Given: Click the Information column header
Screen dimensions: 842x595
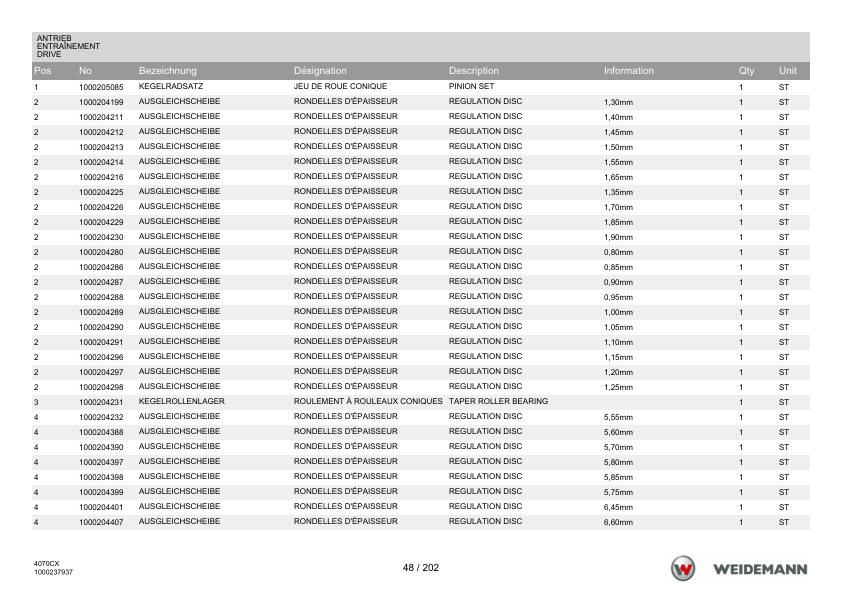Looking at the screenshot, I should pos(629,70).
